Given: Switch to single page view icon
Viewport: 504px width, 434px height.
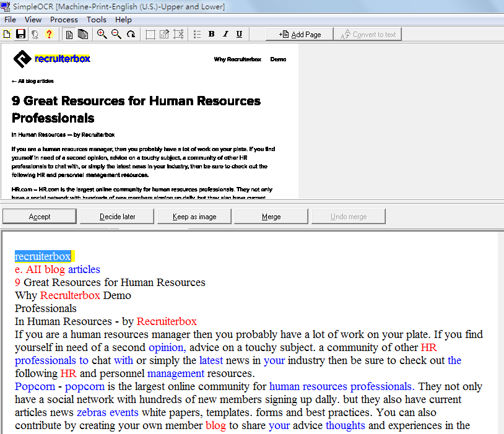Looking at the screenshot, I should tap(69, 34).
